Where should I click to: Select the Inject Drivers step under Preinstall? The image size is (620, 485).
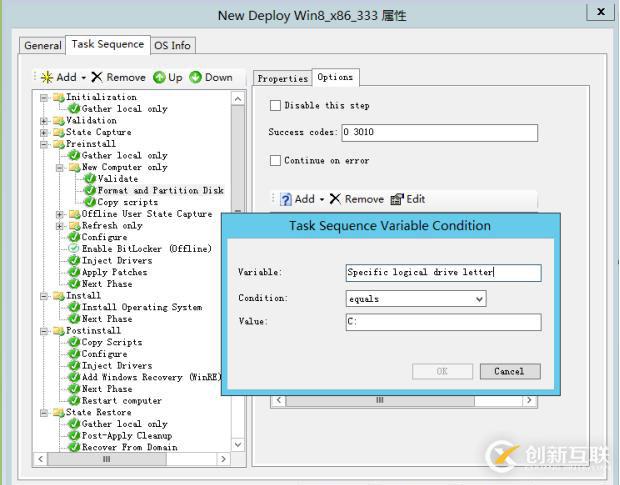tap(117, 260)
